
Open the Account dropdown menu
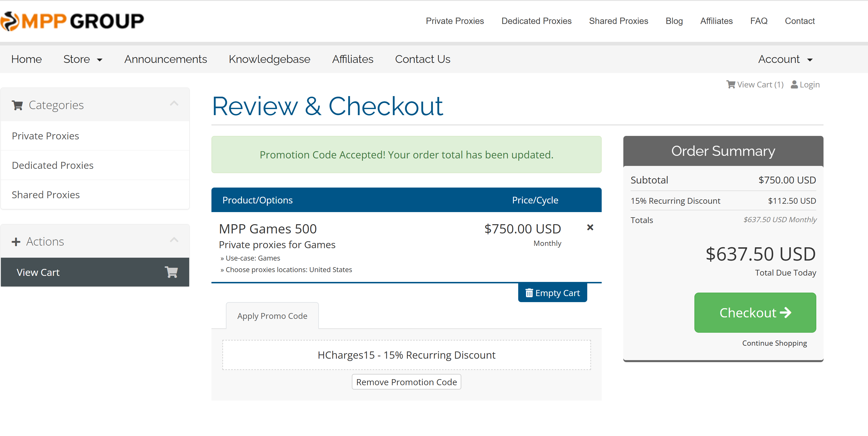click(x=785, y=59)
